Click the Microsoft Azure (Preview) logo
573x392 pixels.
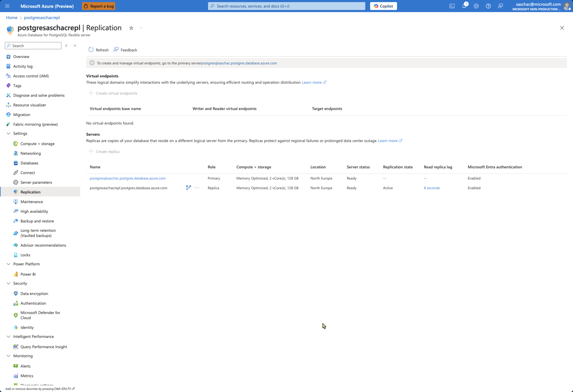tap(47, 6)
